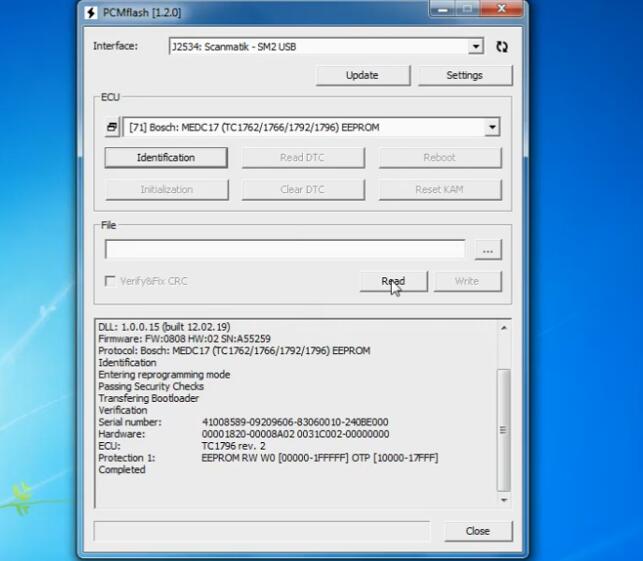
Task: Click the 'TC1796 rev. 2' ECU value
Action: point(233,446)
